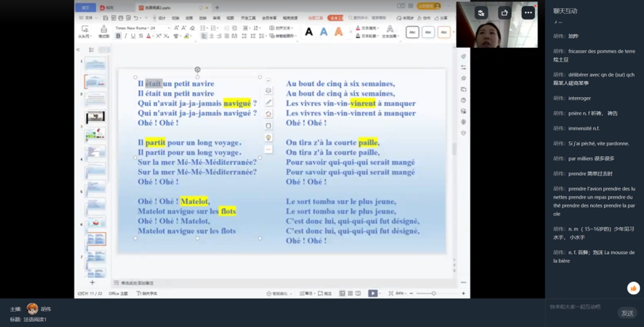The image size is (644, 327).
Task: Toggle bold formatting in the ribbon
Action: [x=118, y=36]
